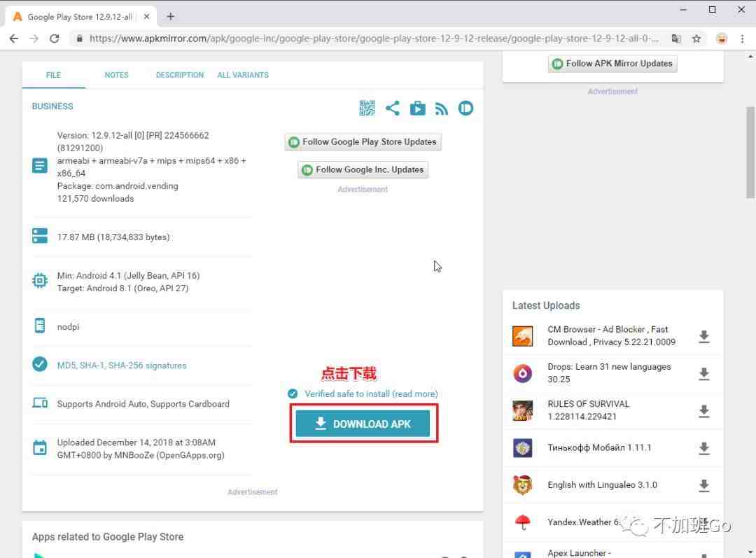
Task: Switch to the FILE tab
Action: (x=53, y=75)
